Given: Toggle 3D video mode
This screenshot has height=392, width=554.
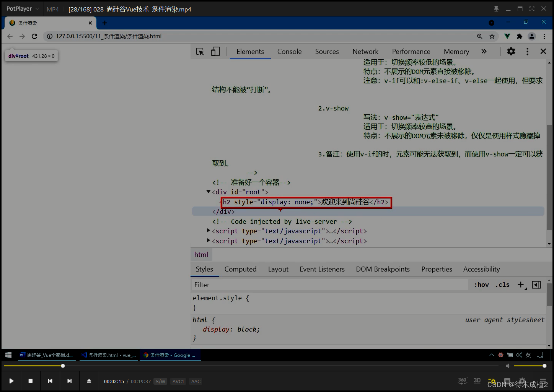Looking at the screenshot, I should 477,381.
